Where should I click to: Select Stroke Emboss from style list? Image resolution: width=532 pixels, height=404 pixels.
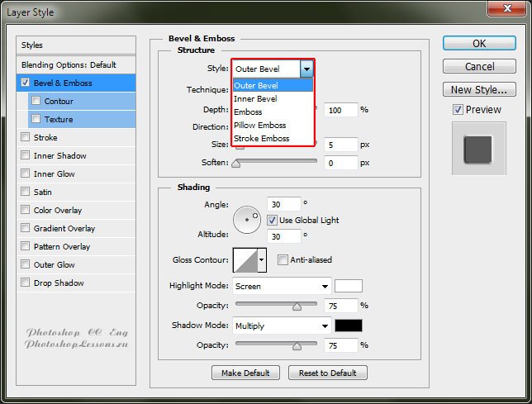(261, 138)
